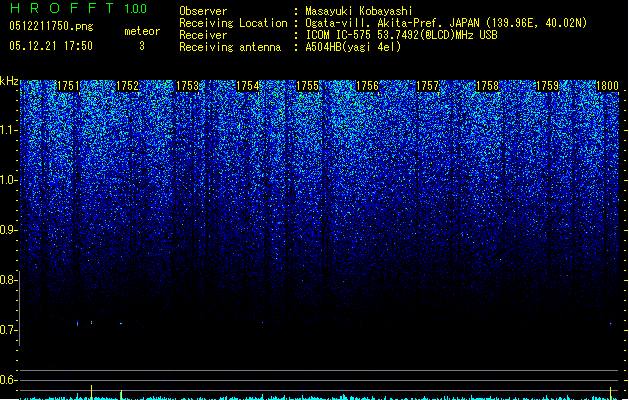Viewport: 629px width, 400px height.
Task: Click the yellow meteor spike near 1752
Action: (121, 395)
